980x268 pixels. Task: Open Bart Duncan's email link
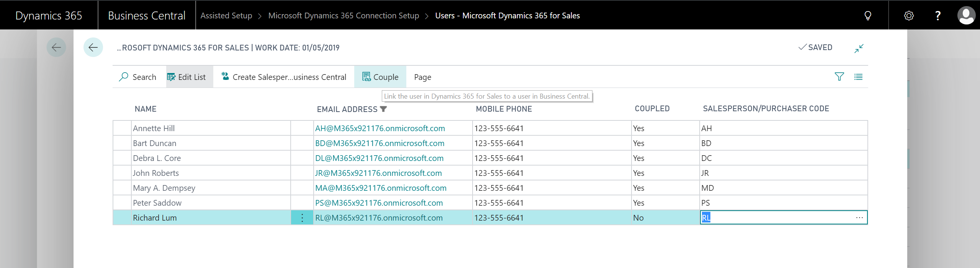(380, 143)
